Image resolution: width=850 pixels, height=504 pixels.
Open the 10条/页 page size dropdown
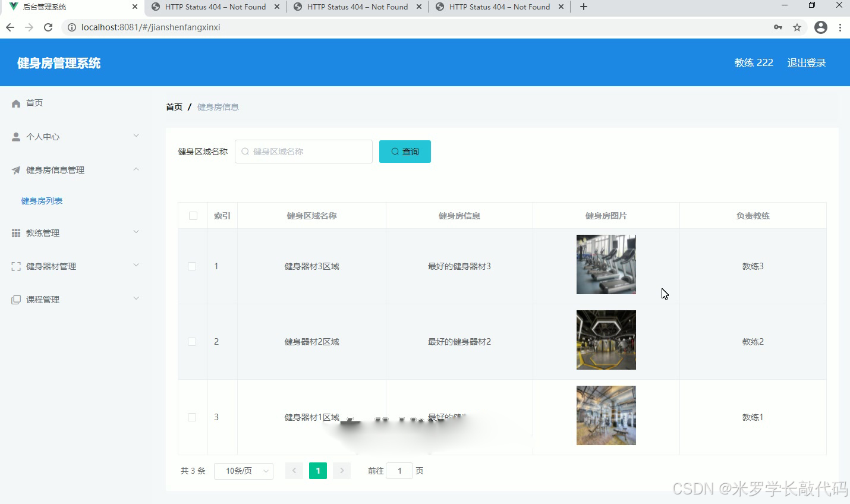[x=244, y=470]
